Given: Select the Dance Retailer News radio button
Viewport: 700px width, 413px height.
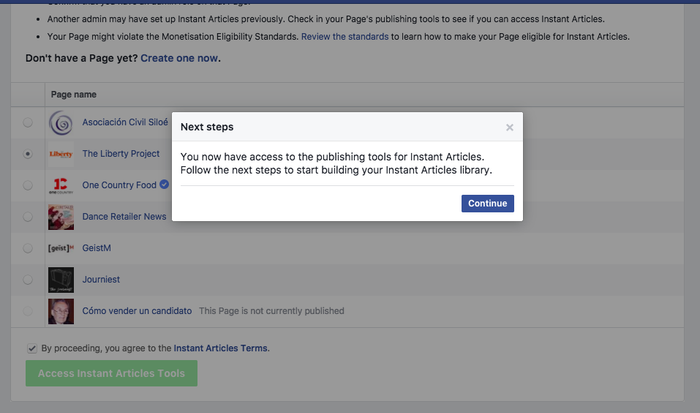Looking at the screenshot, I should point(28,216).
